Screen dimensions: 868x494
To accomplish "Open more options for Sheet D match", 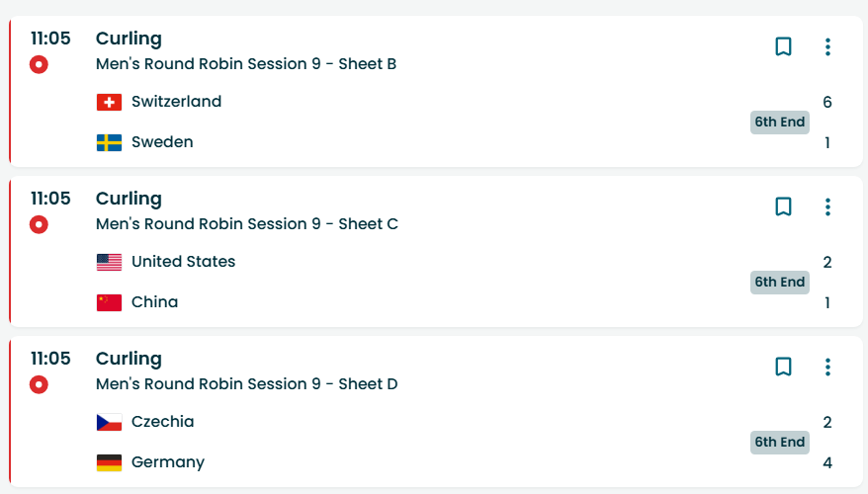I will [x=827, y=367].
